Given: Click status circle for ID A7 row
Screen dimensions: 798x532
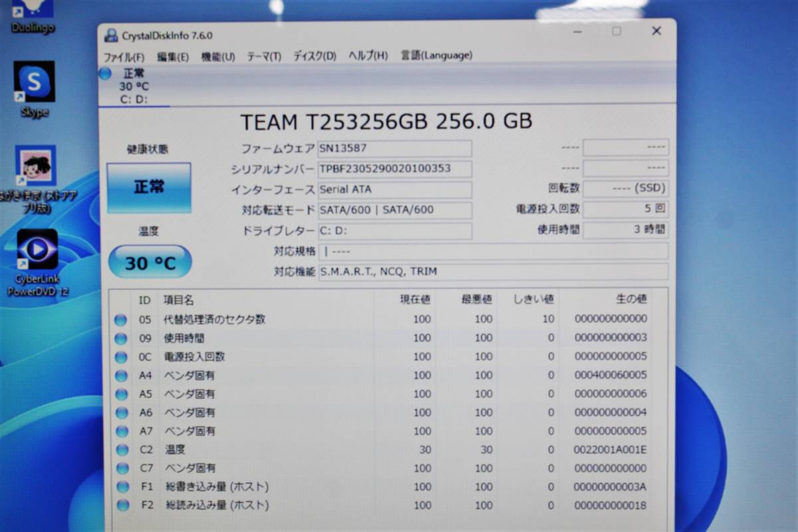Looking at the screenshot, I should click(120, 432).
